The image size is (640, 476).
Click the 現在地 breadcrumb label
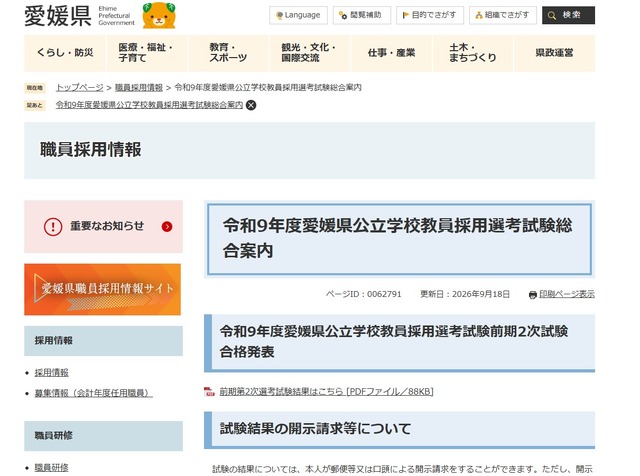coord(35,88)
